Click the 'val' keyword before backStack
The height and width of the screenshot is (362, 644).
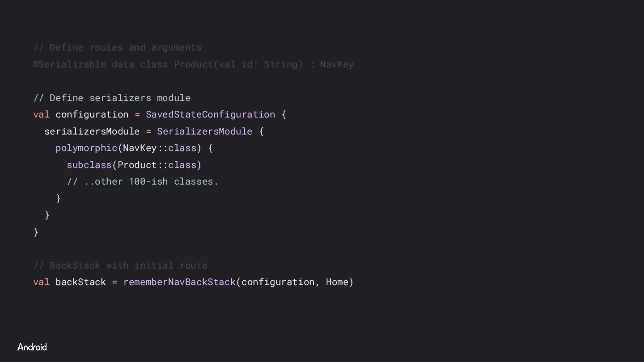coord(41,282)
